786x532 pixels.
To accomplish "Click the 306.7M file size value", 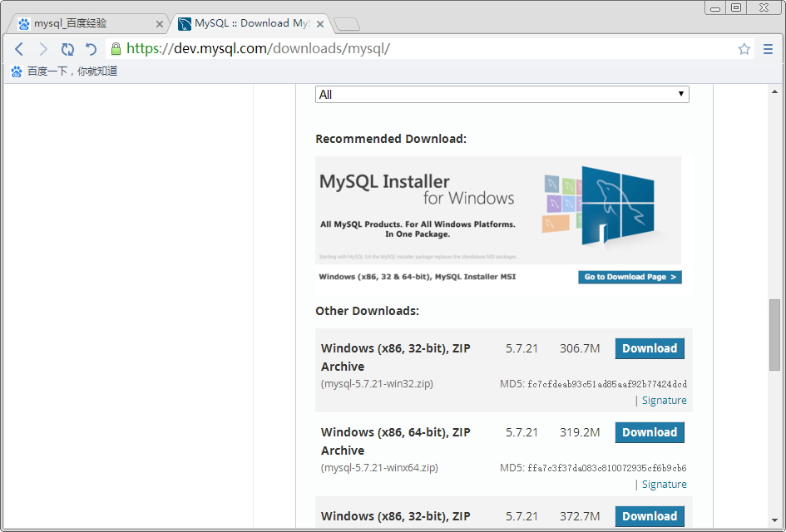I will click(580, 348).
